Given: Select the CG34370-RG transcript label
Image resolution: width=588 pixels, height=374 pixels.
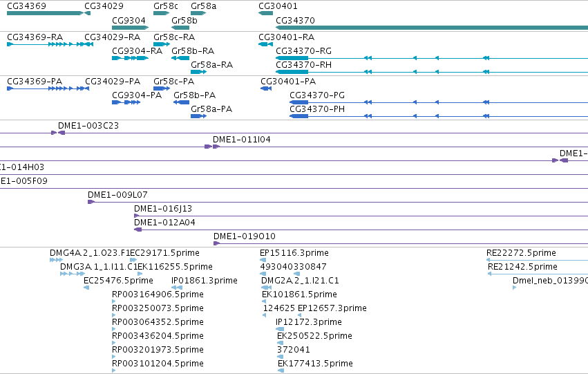Looking at the screenshot, I should (303, 51).
